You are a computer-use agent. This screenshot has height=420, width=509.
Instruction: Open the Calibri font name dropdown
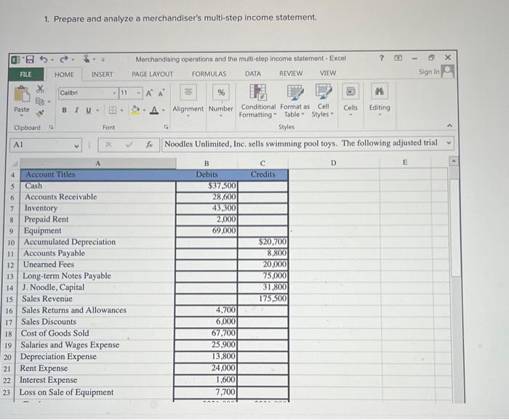[x=115, y=94]
